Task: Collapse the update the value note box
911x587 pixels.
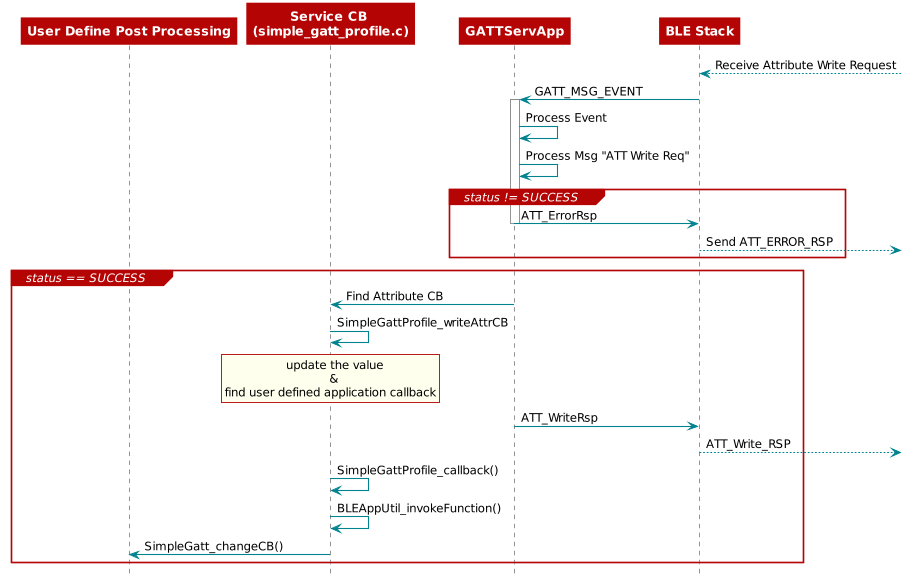Action: 330,378
